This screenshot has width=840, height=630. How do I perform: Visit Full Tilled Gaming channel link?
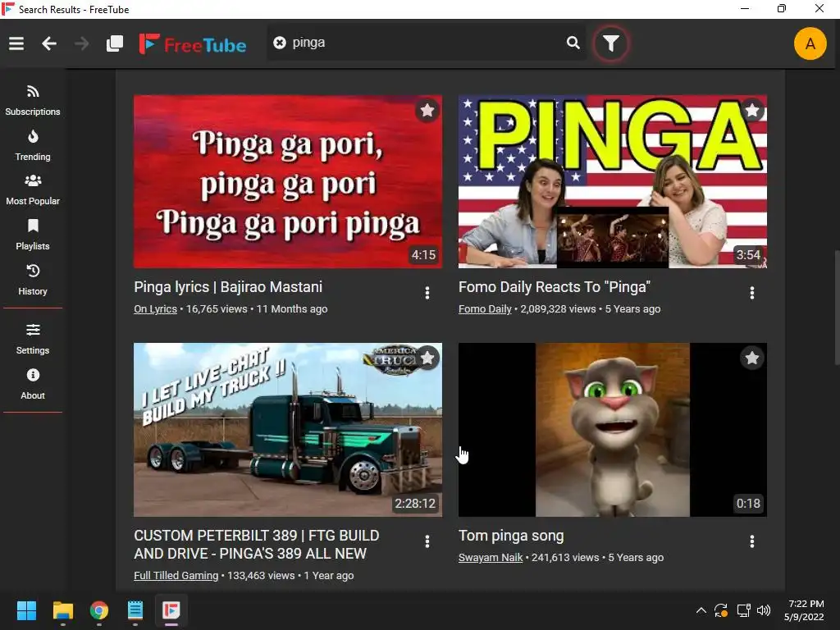176,575
